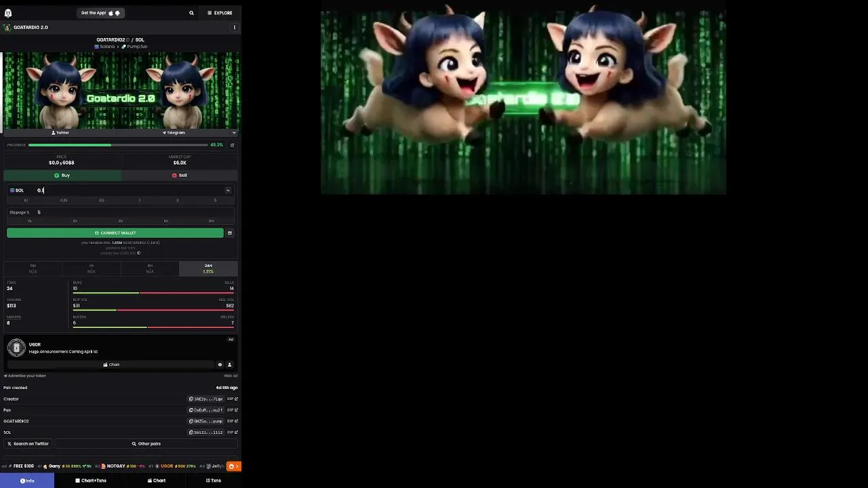Image resolution: width=868 pixels, height=488 pixels.
Task: Click Other pairs button
Action: 146,444
